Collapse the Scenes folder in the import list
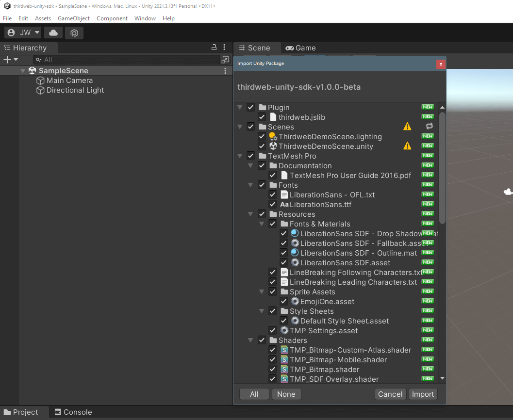The width and height of the screenshot is (513, 420). 239,127
